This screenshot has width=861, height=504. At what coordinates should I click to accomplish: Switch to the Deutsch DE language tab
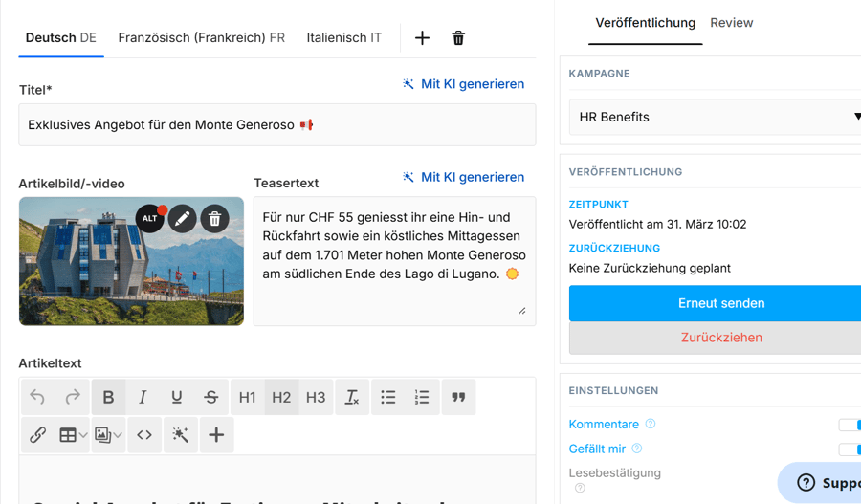(x=61, y=38)
